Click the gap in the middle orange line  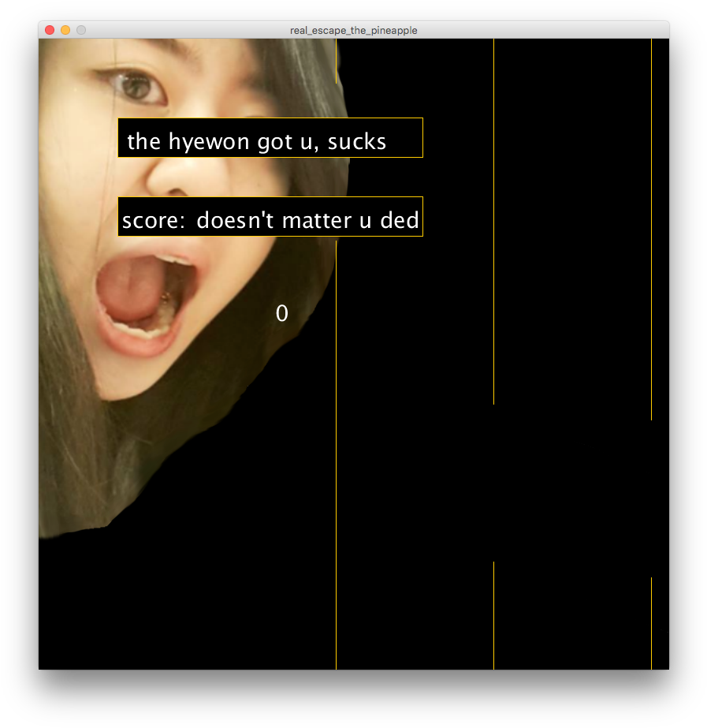click(493, 483)
